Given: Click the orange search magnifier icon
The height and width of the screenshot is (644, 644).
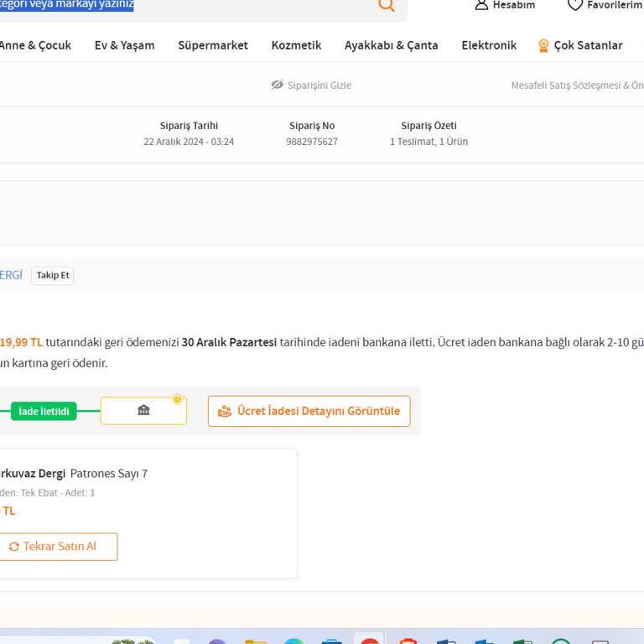Looking at the screenshot, I should [x=386, y=5].
